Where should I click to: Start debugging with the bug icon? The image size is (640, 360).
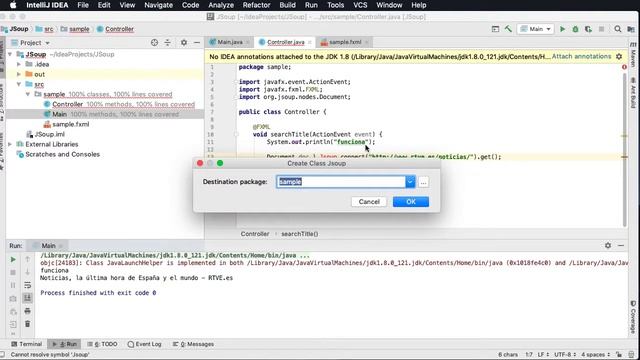575,29
